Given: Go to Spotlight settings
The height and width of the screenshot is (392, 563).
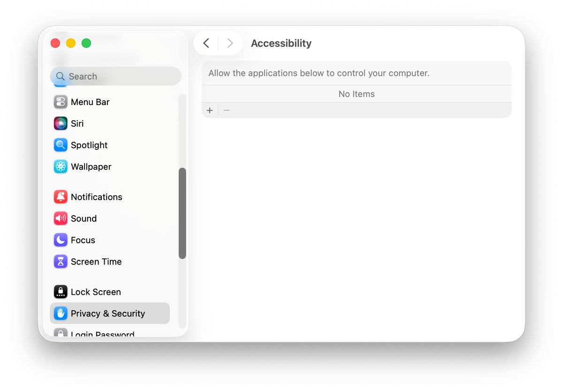Looking at the screenshot, I should coord(110,145).
